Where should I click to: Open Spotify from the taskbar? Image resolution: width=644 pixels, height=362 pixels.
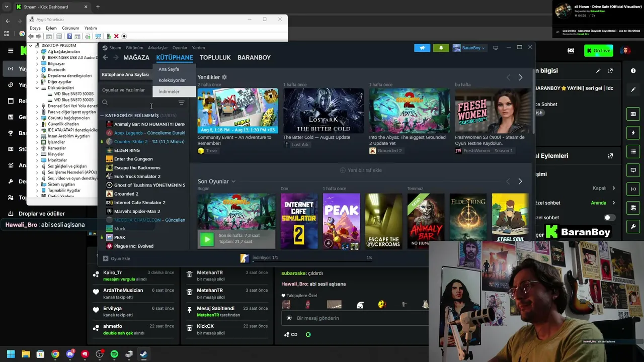pos(114,354)
